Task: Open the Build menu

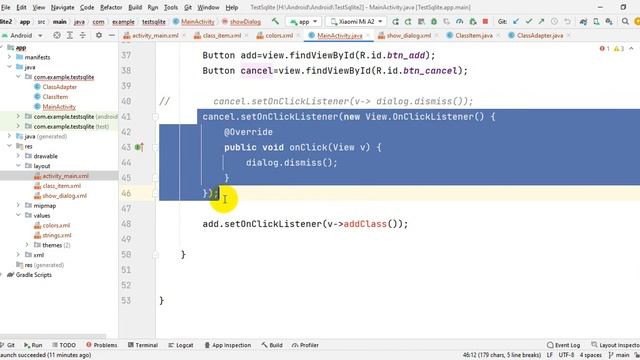Action: pos(135,7)
